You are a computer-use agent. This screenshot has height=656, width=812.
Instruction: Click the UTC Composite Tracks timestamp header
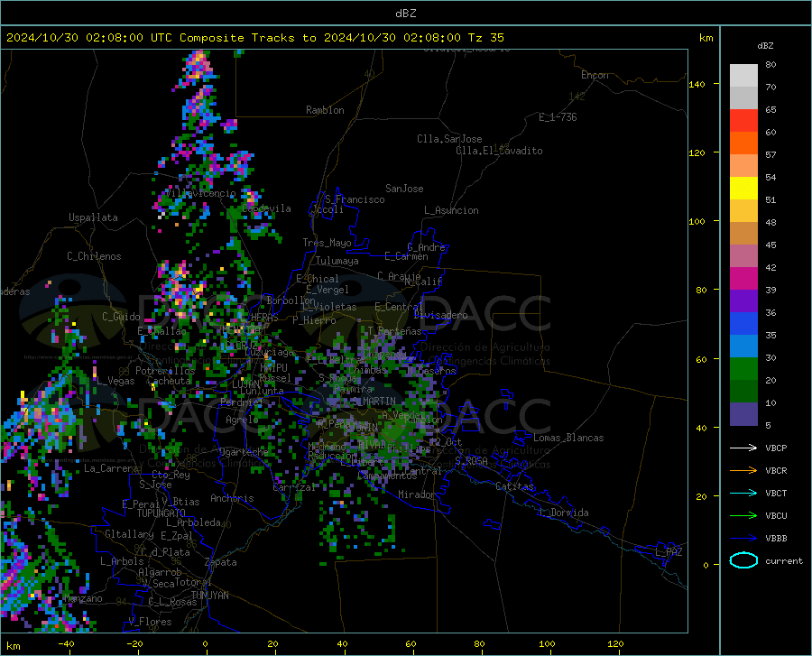pos(254,38)
